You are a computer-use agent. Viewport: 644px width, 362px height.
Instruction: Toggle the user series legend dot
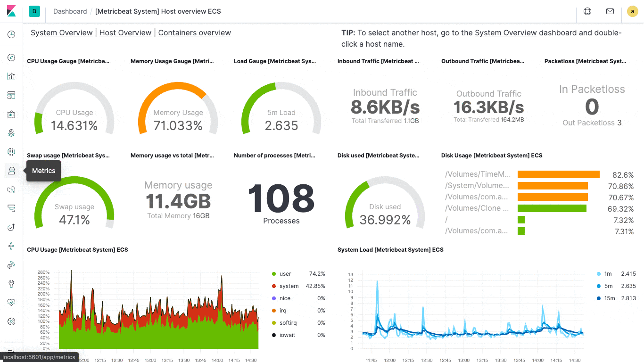[274, 274]
